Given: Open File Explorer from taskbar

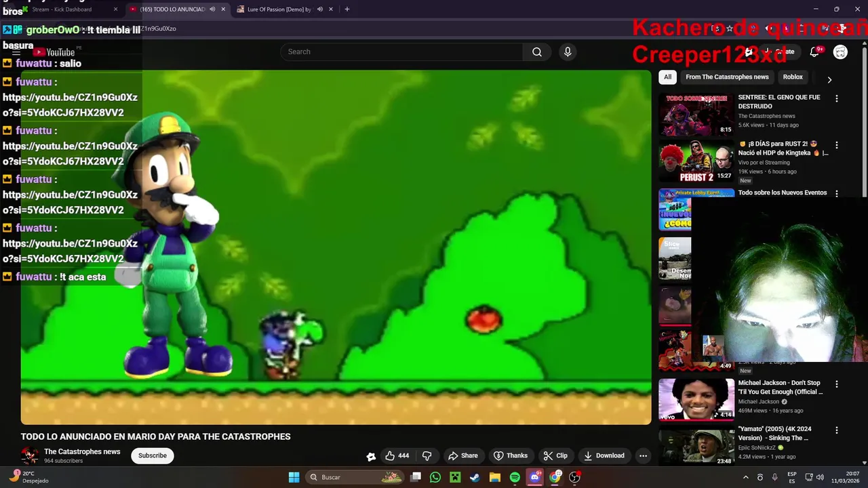Looking at the screenshot, I should click(494, 477).
